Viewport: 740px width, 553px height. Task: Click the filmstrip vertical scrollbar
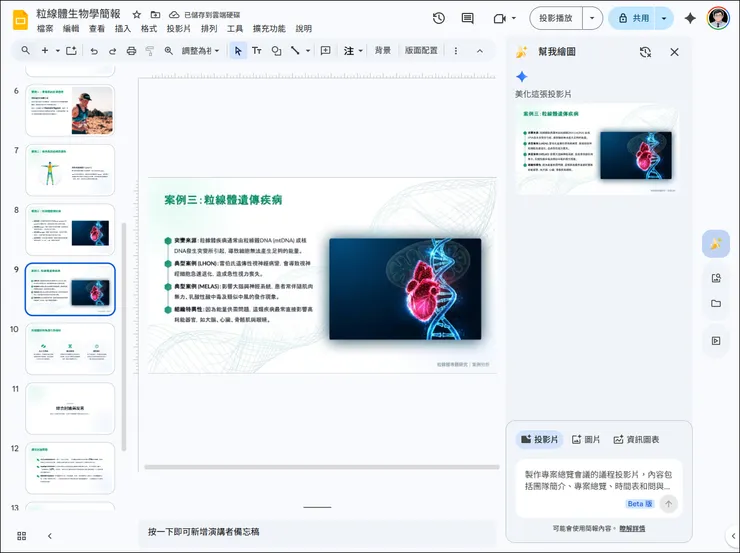click(x=124, y=337)
